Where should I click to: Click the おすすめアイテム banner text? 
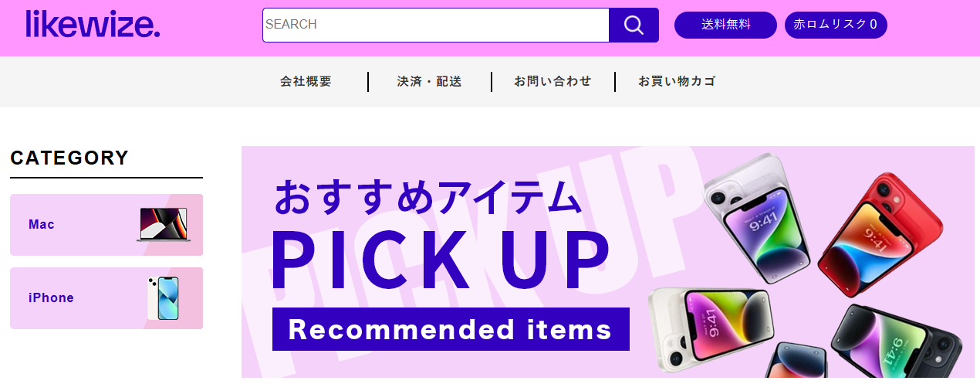(x=427, y=197)
